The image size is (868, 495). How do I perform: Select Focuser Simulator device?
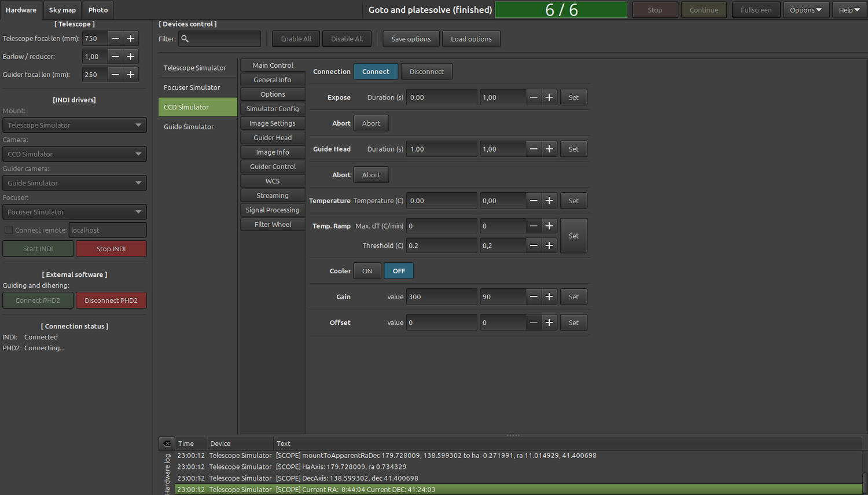click(x=198, y=87)
